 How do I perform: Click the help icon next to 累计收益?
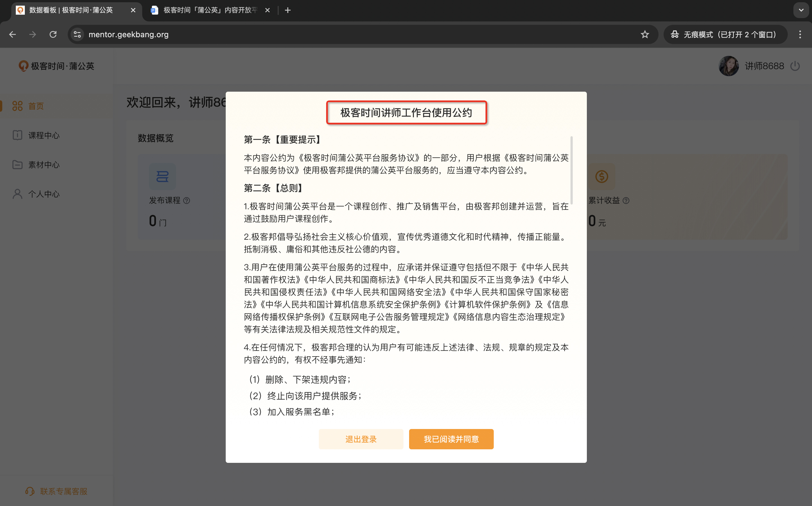pyautogui.click(x=626, y=201)
